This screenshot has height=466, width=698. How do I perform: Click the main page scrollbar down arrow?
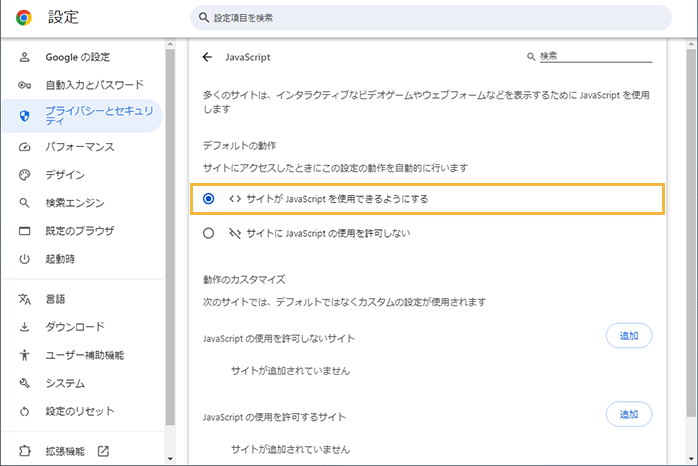point(690,459)
